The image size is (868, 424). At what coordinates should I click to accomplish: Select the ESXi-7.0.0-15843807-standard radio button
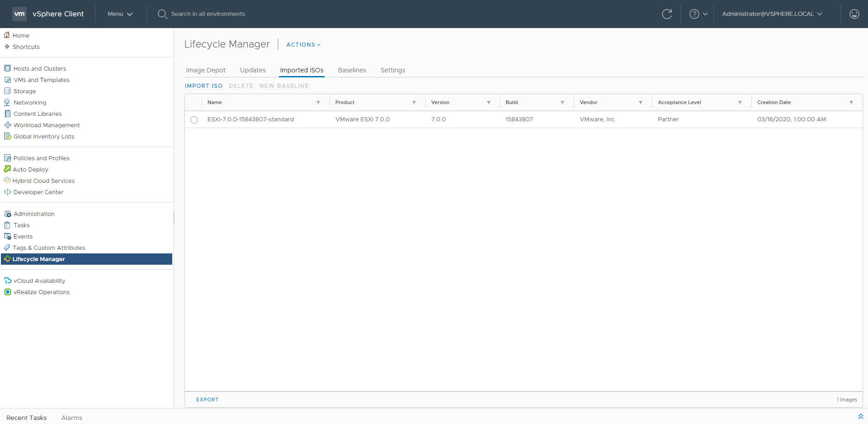[x=194, y=120]
